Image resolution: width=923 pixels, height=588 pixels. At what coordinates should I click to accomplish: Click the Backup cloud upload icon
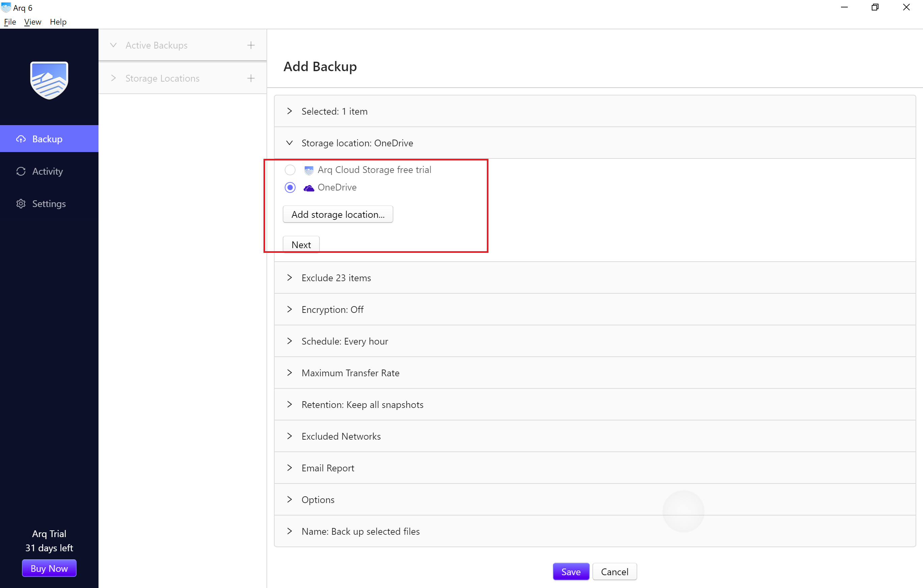point(21,139)
